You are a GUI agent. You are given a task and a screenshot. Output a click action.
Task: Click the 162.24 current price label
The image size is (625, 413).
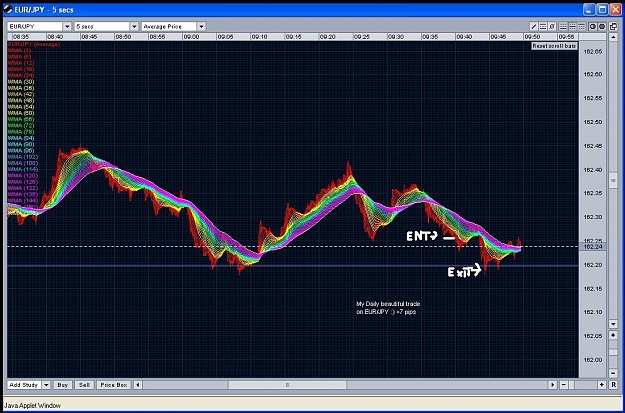[591, 247]
